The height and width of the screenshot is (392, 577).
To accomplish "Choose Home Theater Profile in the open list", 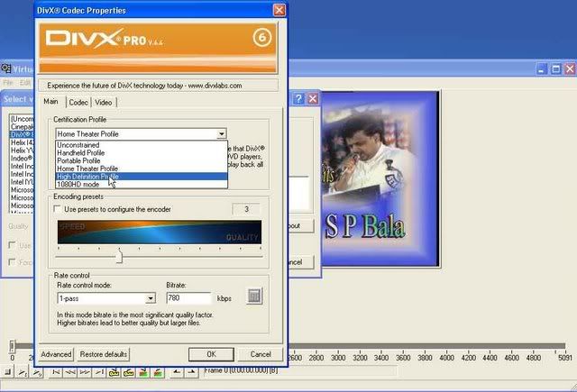I will (x=142, y=169).
